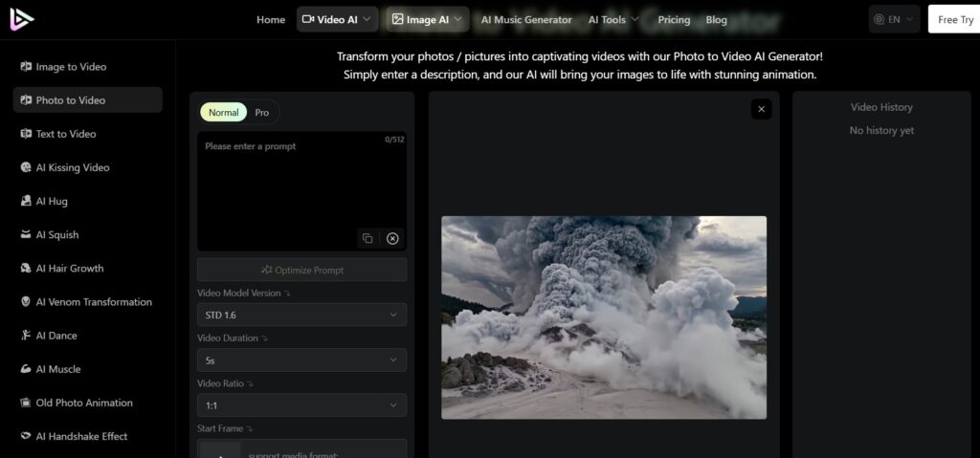
Task: Click the AI Hair Growth icon
Action: click(x=26, y=268)
